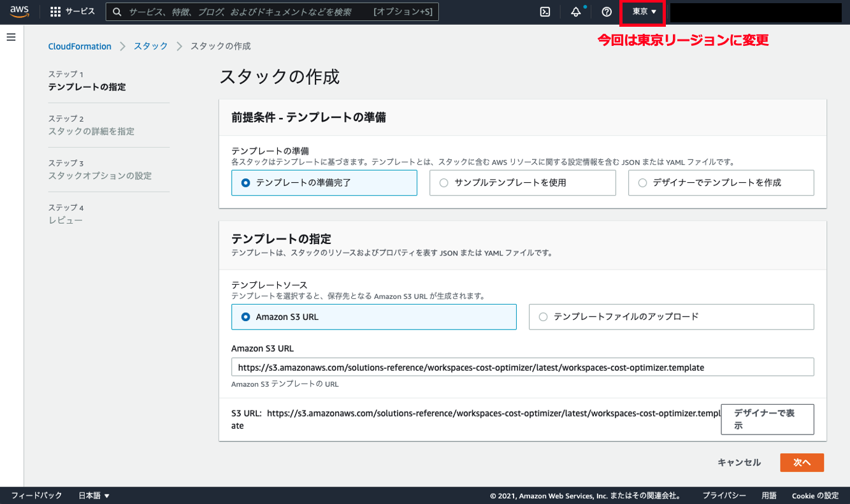Select サンプルテンプレートを使用 radio option

[x=522, y=183]
